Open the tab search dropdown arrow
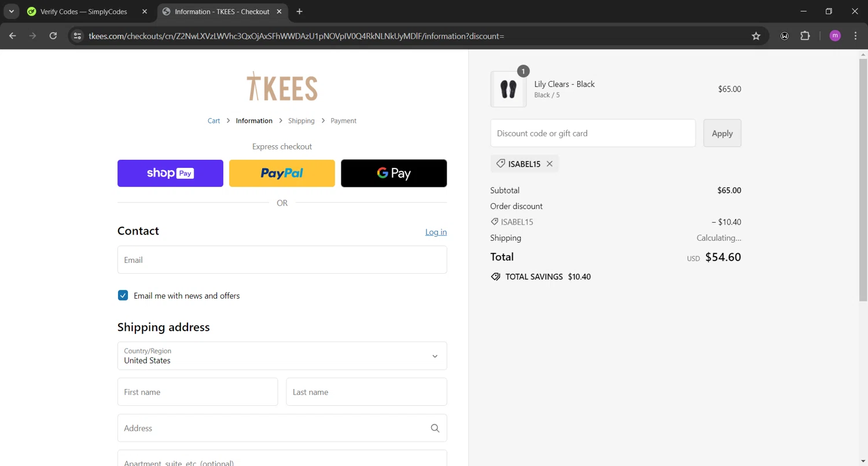This screenshot has height=466, width=868. (x=11, y=12)
